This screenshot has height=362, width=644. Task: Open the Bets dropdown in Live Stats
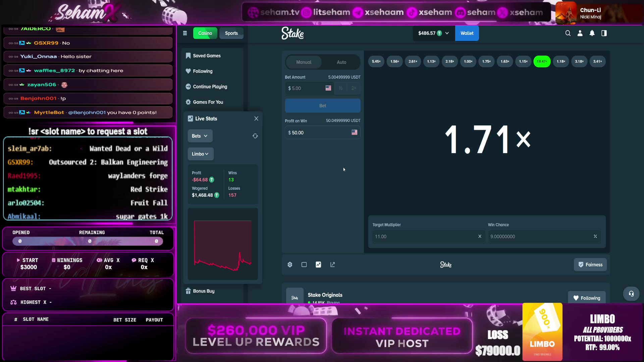tap(200, 136)
